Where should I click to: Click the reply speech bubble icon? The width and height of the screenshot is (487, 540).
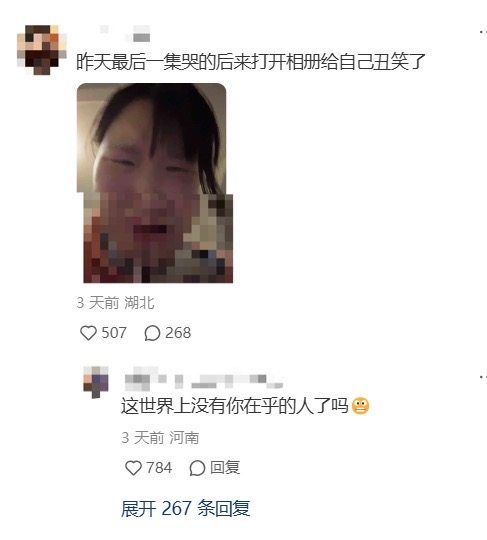click(197, 468)
